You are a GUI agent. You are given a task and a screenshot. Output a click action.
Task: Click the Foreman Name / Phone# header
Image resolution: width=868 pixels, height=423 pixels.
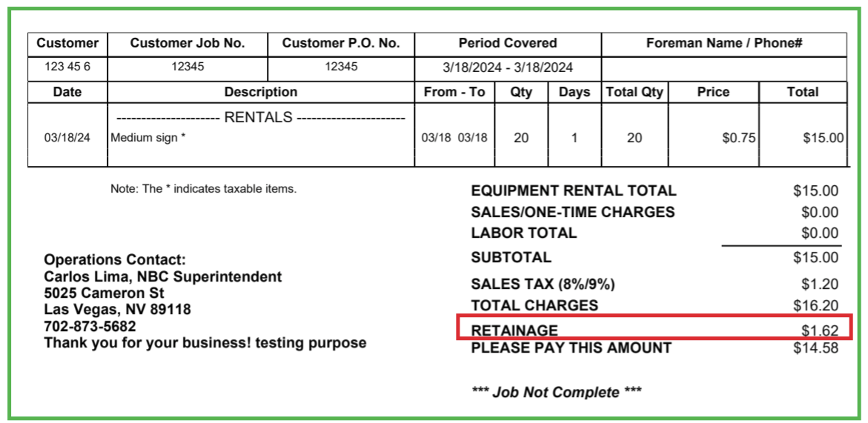pyautogui.click(x=723, y=44)
